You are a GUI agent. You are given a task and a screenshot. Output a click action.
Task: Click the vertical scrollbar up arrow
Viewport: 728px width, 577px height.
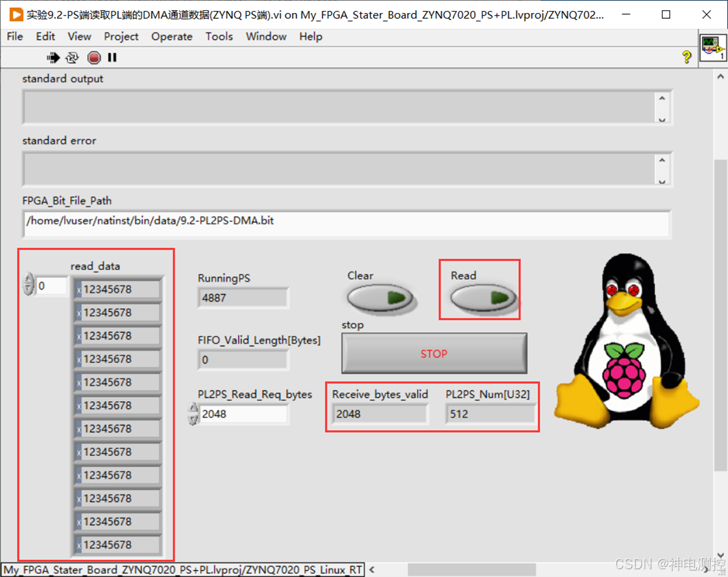click(x=721, y=76)
